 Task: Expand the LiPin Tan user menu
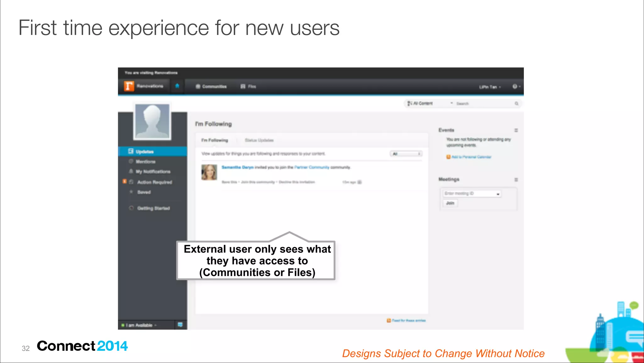[x=490, y=87]
